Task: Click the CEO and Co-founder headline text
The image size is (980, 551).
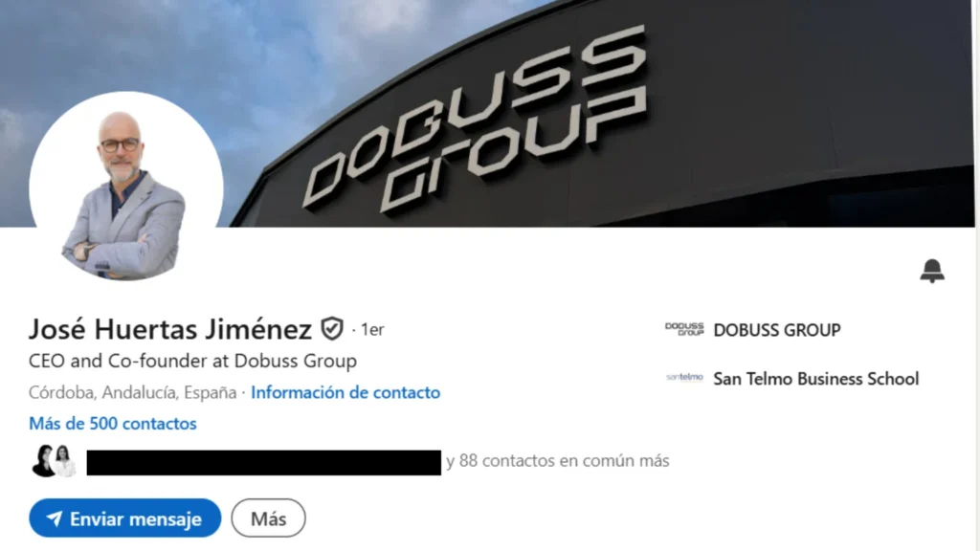Action: [192, 361]
